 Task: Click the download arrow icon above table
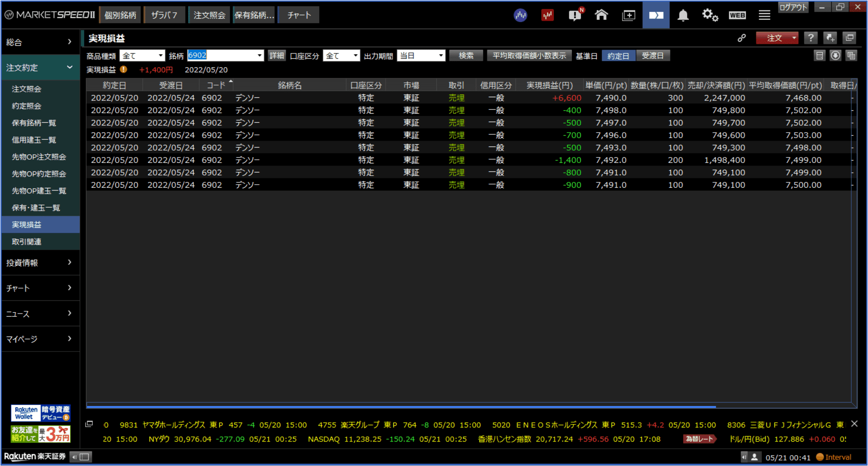click(x=835, y=56)
